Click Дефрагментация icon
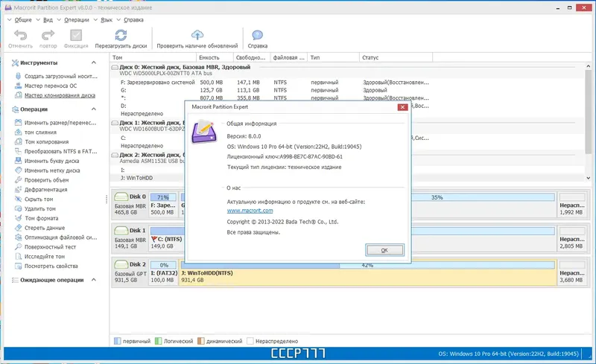Screen dimensions: 596x364 point(18,189)
